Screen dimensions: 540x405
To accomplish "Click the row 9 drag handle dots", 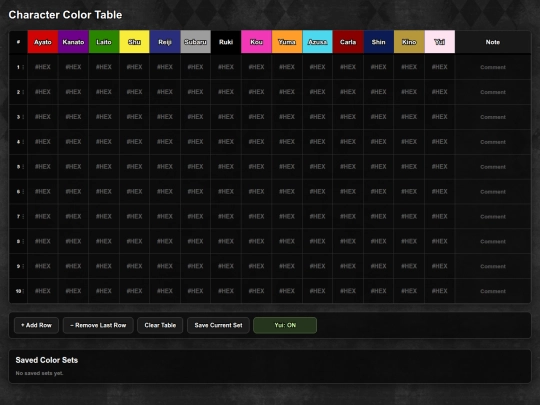I will 23,266.
